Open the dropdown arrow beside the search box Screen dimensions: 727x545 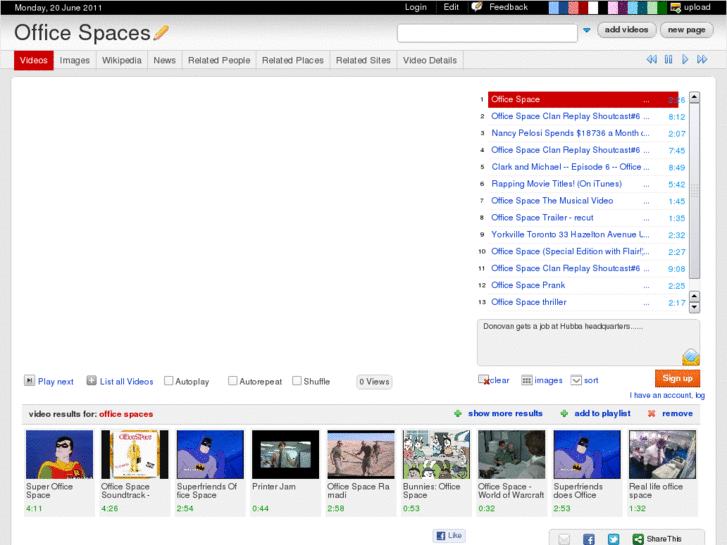[587, 31]
